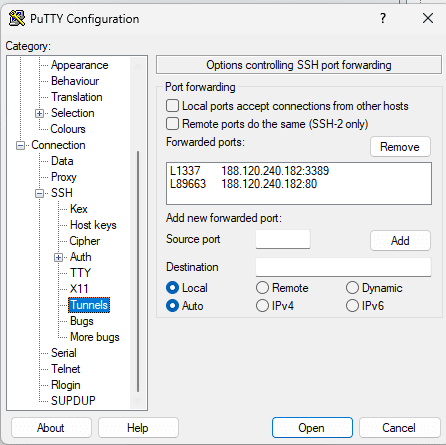
Task: Select the Connection category
Action: 58,145
